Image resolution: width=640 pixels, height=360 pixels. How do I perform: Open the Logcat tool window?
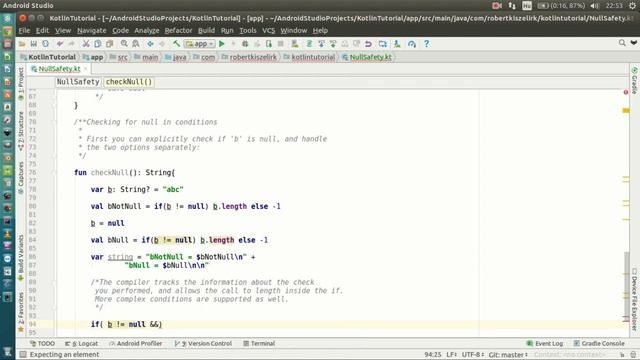[x=82, y=344]
